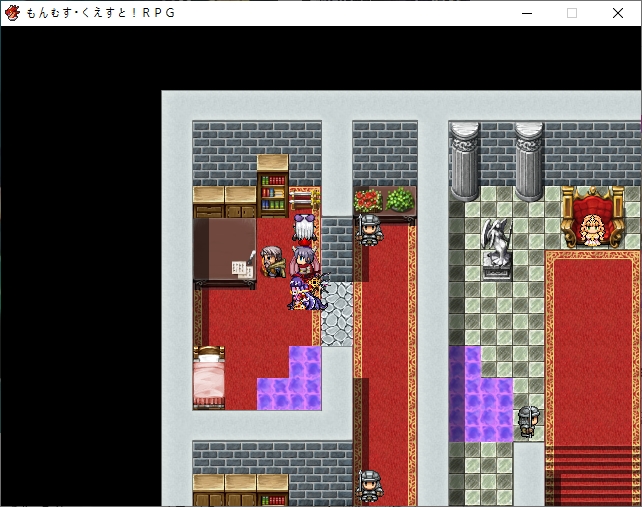Click the left stone pillar

coord(465,162)
